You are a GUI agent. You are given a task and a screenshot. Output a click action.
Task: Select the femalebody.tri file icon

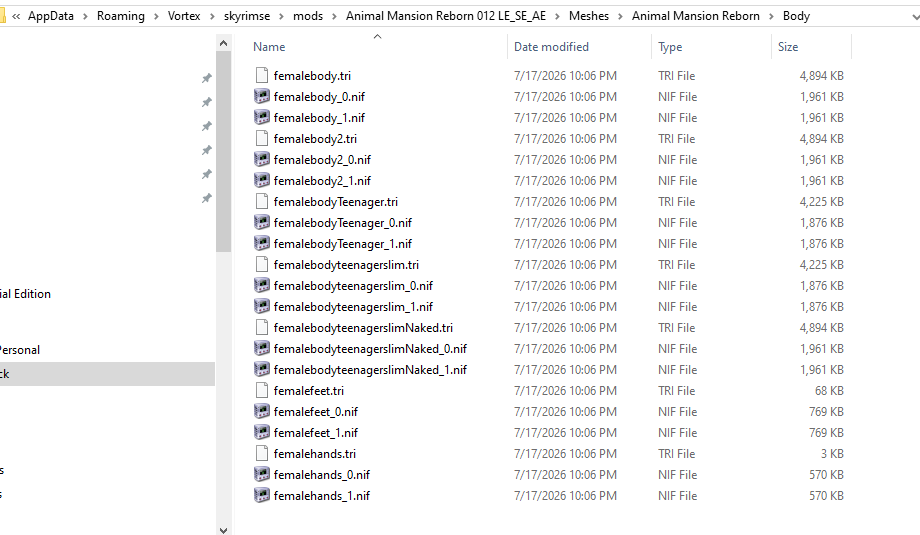(x=262, y=76)
